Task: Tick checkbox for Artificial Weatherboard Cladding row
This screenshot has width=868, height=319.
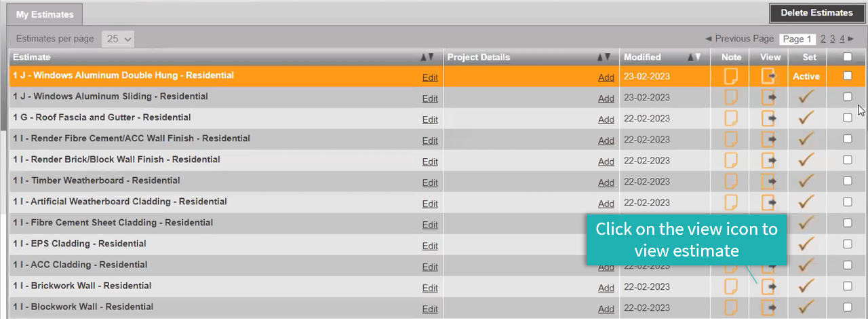Action: [847, 202]
